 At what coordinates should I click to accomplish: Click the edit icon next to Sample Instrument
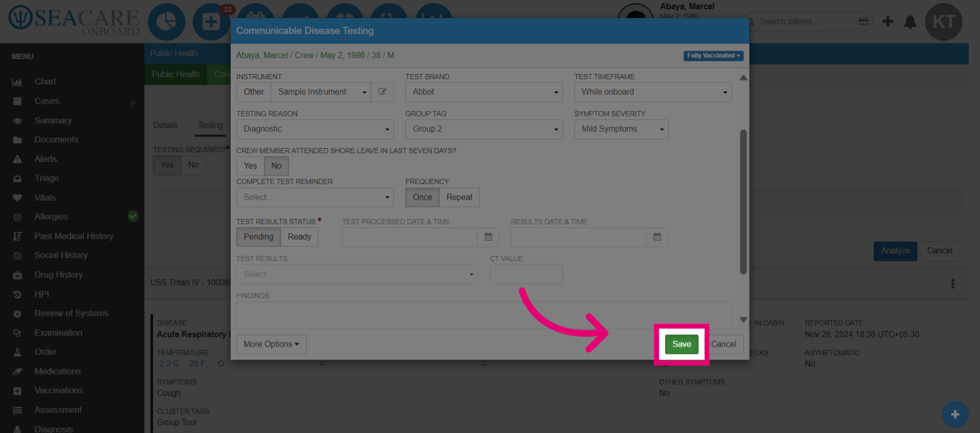(x=382, y=92)
